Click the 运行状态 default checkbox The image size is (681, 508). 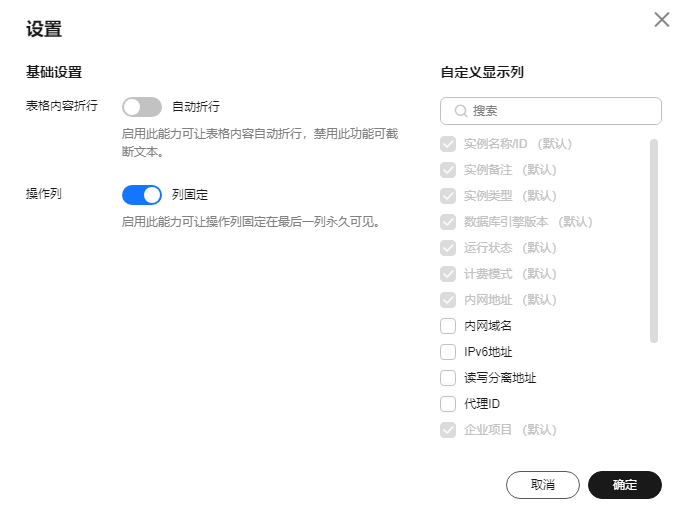point(448,248)
